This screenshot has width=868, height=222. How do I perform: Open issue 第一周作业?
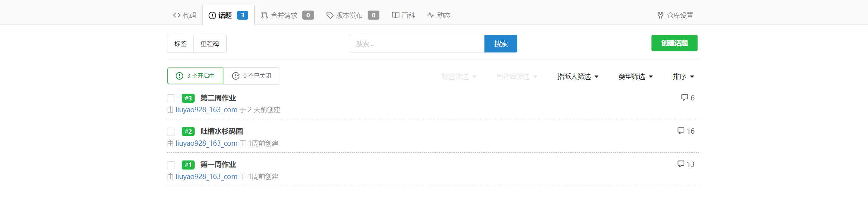point(218,165)
